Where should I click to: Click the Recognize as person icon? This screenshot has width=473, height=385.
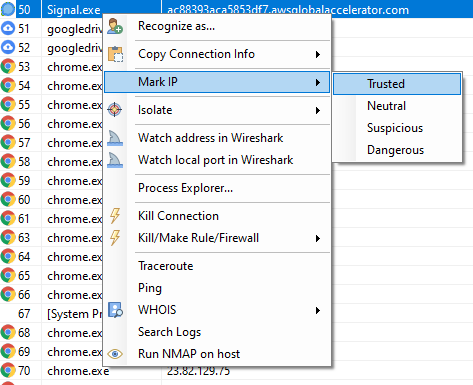pos(115,26)
